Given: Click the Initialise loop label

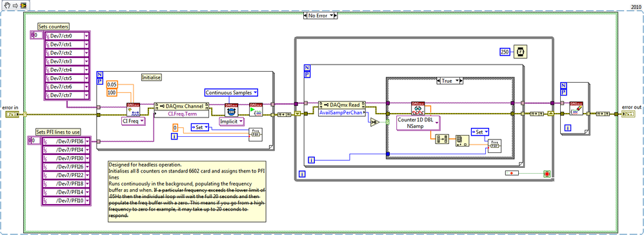Looking at the screenshot, I should click(x=152, y=77).
